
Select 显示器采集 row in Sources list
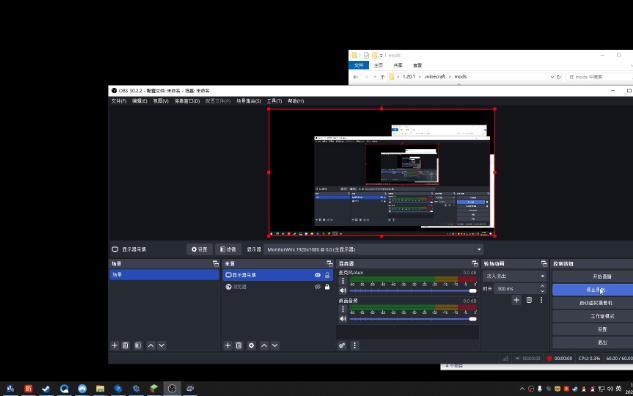pos(278,275)
